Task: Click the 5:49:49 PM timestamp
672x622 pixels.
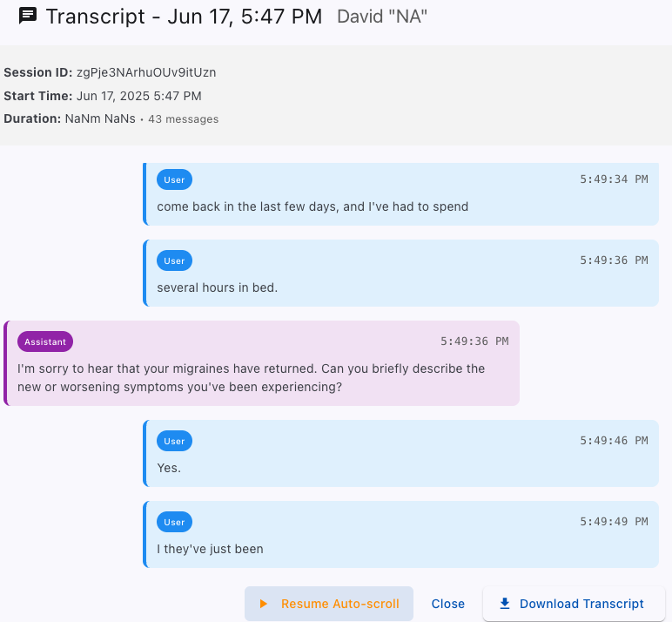Action: [614, 522]
